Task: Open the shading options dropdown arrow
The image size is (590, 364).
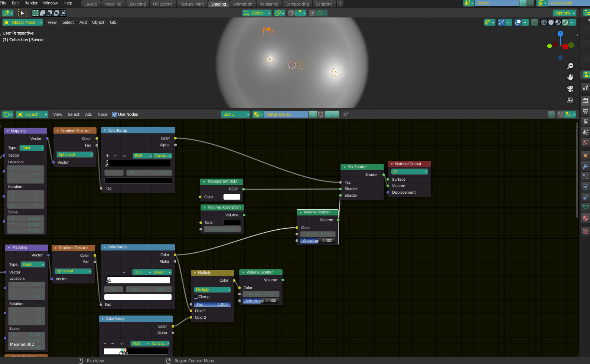Action: 573,22
